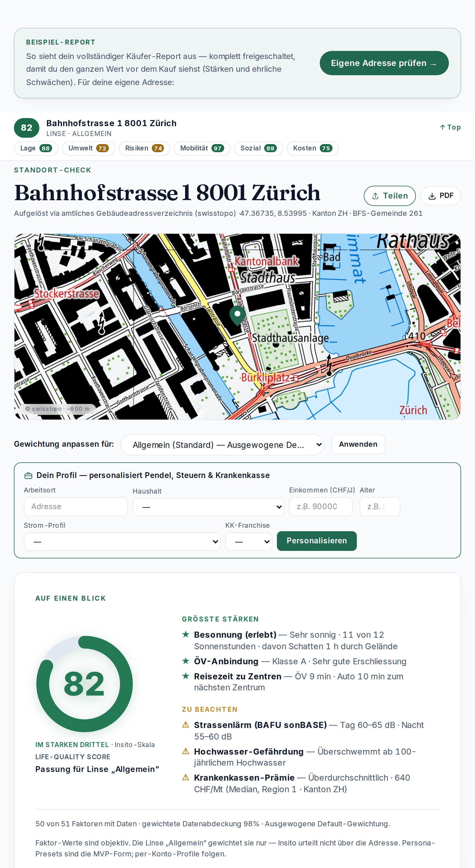Image resolution: width=475 pixels, height=868 pixels.
Task: Click the Stockerstrasse label on the map
Action: pyautogui.click(x=67, y=293)
